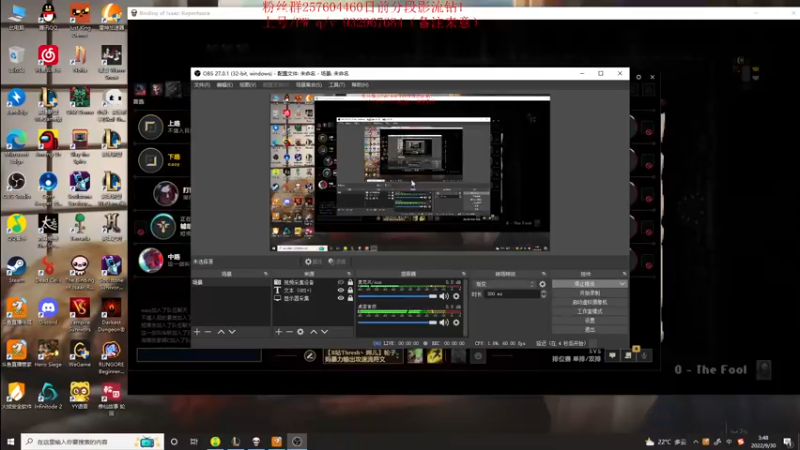Click the OBS preview canvas
800x450 pixels.
click(410, 172)
